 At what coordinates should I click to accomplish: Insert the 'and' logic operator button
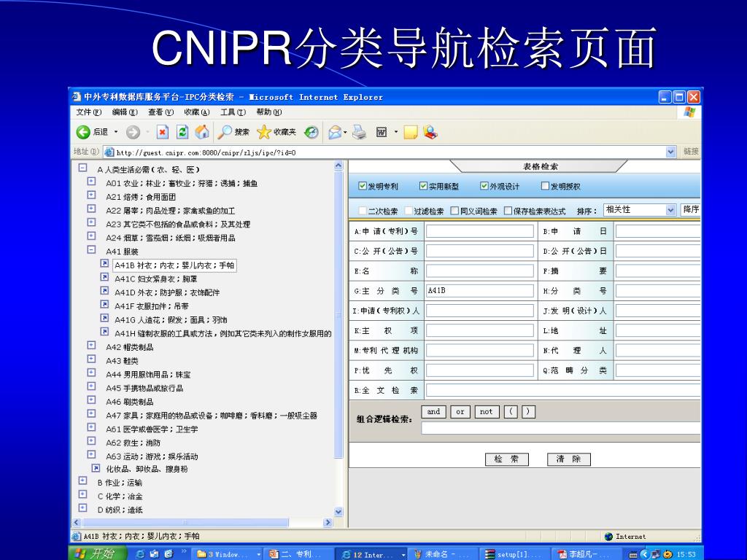pyautogui.click(x=433, y=412)
